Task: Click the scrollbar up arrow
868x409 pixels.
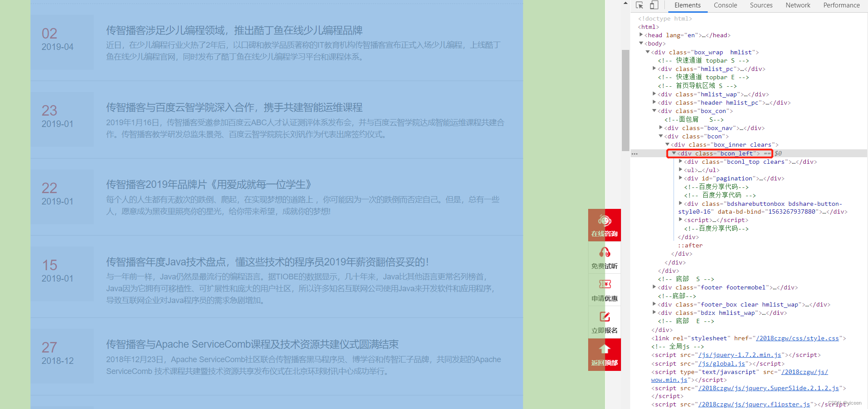Action: 625,3
